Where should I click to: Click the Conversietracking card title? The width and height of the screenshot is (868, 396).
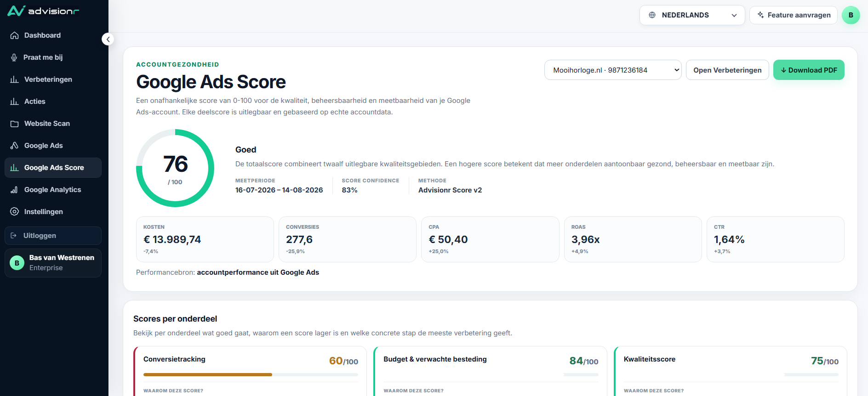(174, 359)
